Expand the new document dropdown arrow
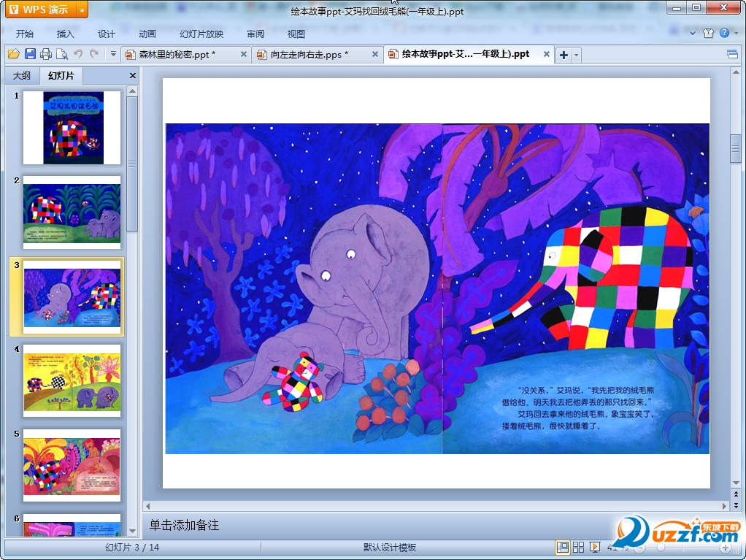746x560 pixels. (x=576, y=55)
